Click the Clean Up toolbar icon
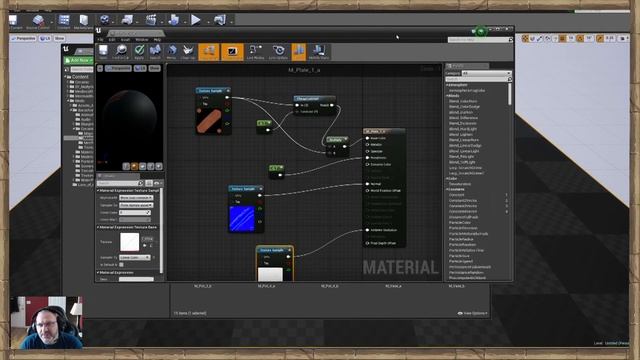The image size is (640, 360). [x=188, y=52]
